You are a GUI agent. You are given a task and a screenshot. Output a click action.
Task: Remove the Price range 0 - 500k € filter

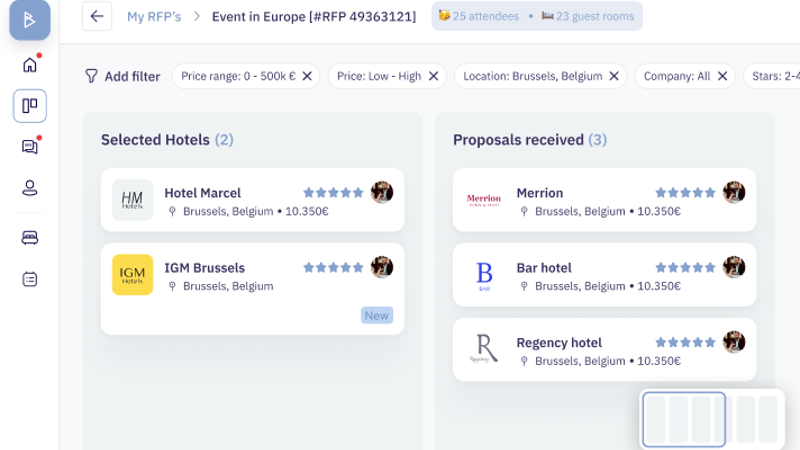[307, 76]
